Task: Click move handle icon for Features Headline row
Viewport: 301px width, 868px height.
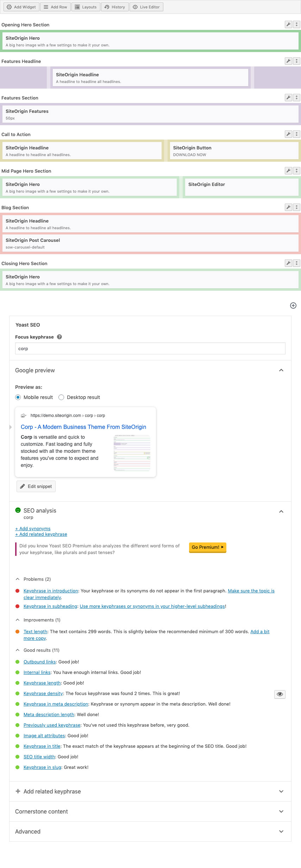Action: (x=297, y=61)
